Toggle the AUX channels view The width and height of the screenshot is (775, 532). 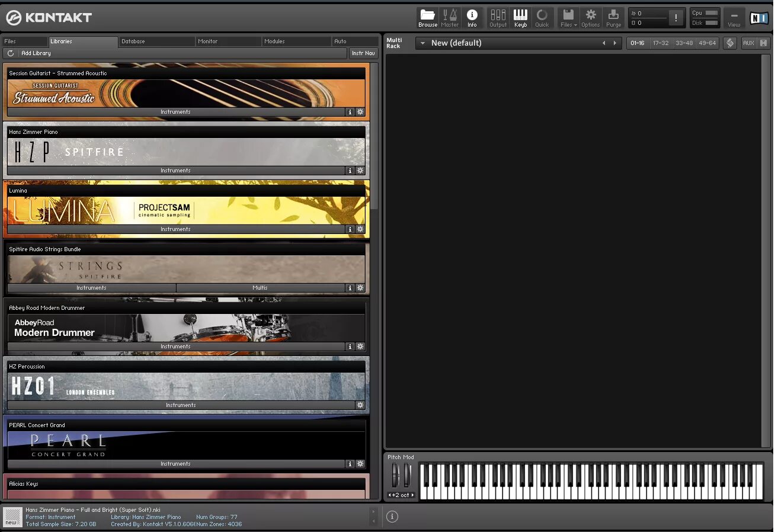pos(748,43)
